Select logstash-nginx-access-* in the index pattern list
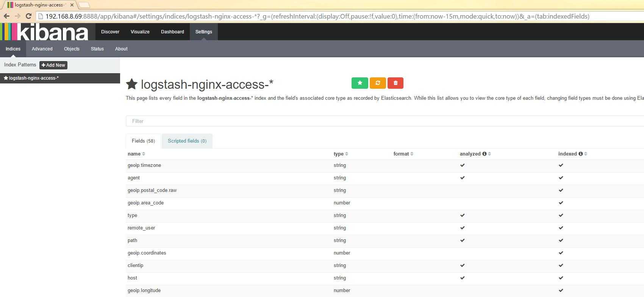 [x=60, y=78]
